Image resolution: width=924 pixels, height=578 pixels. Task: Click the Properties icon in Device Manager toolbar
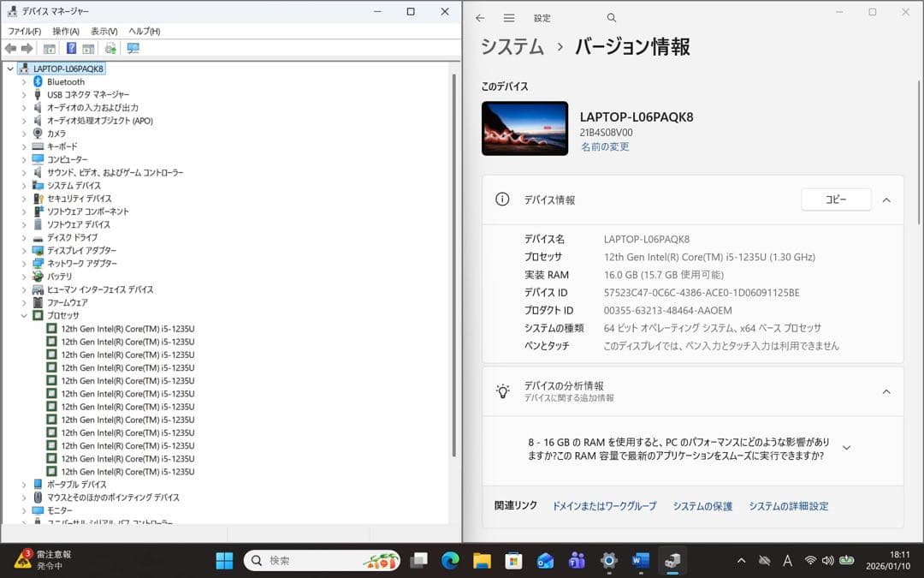coord(49,49)
